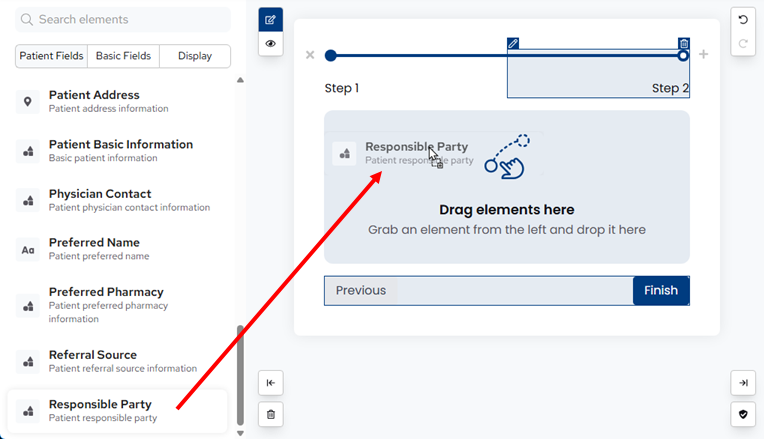The height and width of the screenshot is (439, 764).
Task: Open the Display tab
Action: coord(195,56)
